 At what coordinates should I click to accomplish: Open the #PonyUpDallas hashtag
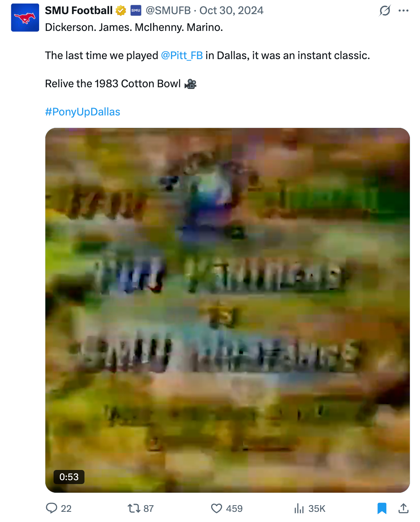click(x=83, y=112)
